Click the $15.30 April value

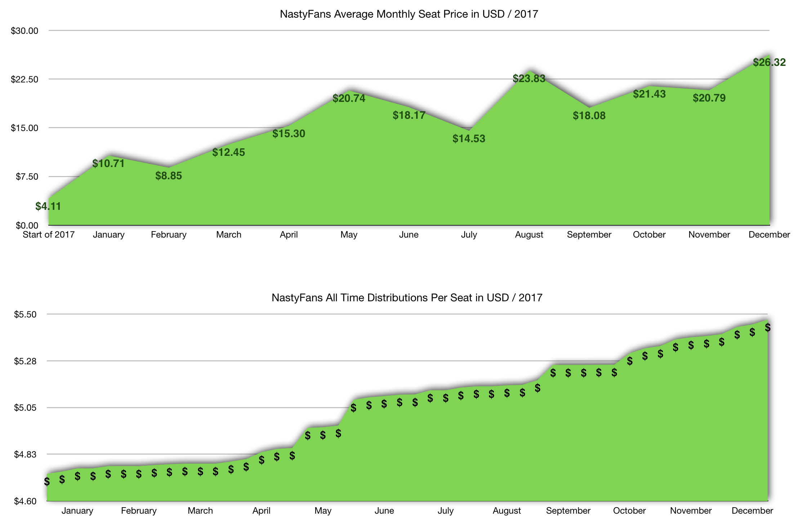click(289, 134)
